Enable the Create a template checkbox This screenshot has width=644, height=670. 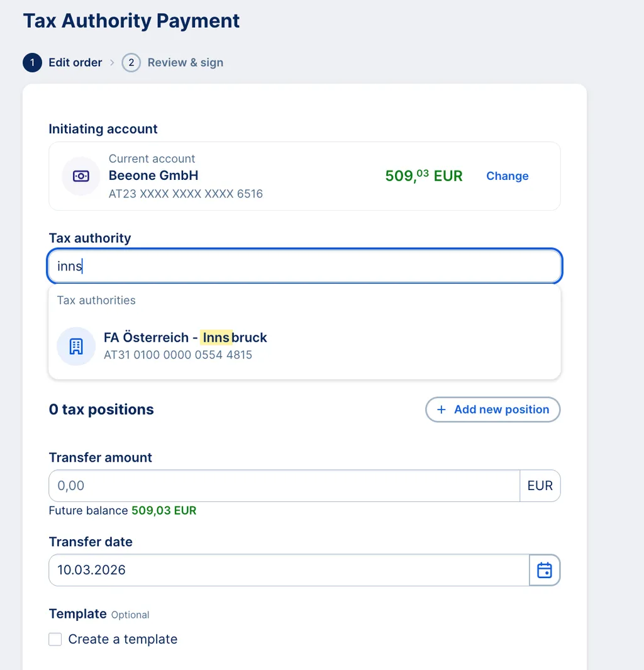[55, 639]
